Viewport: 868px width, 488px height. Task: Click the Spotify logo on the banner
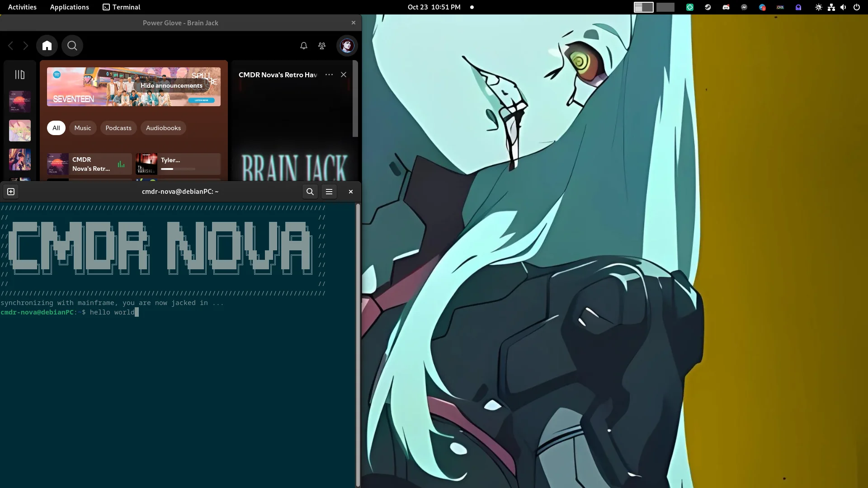click(x=57, y=75)
